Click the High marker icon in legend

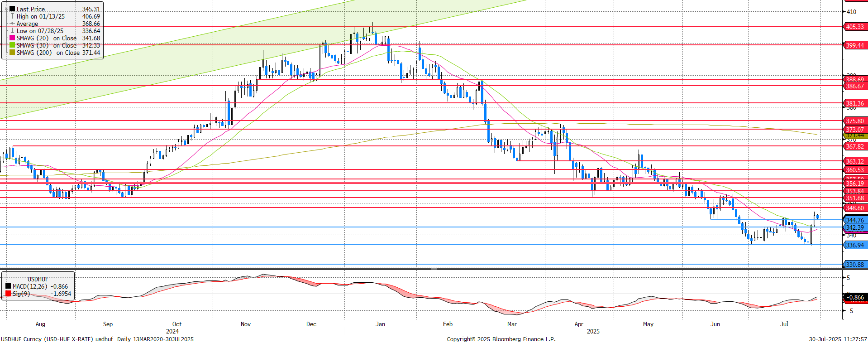pyautogui.click(x=12, y=16)
